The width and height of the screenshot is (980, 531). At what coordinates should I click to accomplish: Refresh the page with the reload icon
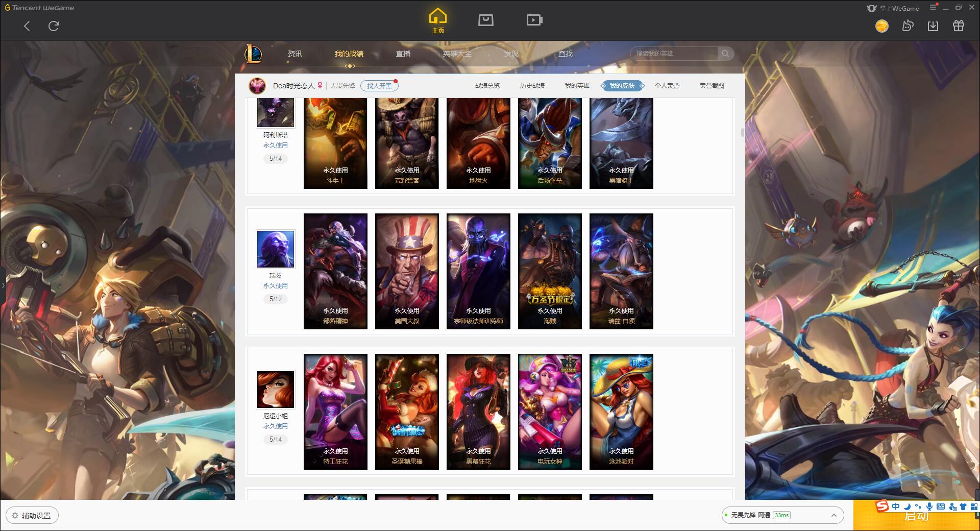(x=54, y=26)
